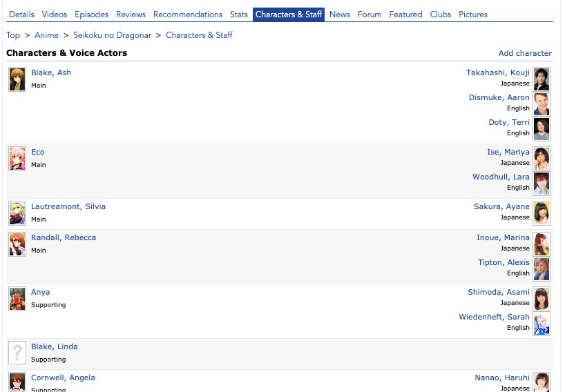Image resolution: width=565 pixels, height=392 pixels.
Task: Click the Characters & Voice Actors heading
Action: pyautogui.click(x=67, y=53)
